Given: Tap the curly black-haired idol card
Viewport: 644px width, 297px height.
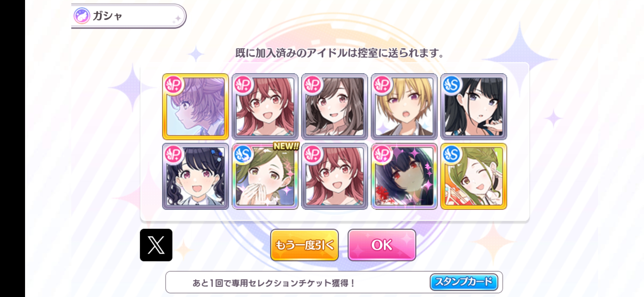Looking at the screenshot, I should [195, 176].
